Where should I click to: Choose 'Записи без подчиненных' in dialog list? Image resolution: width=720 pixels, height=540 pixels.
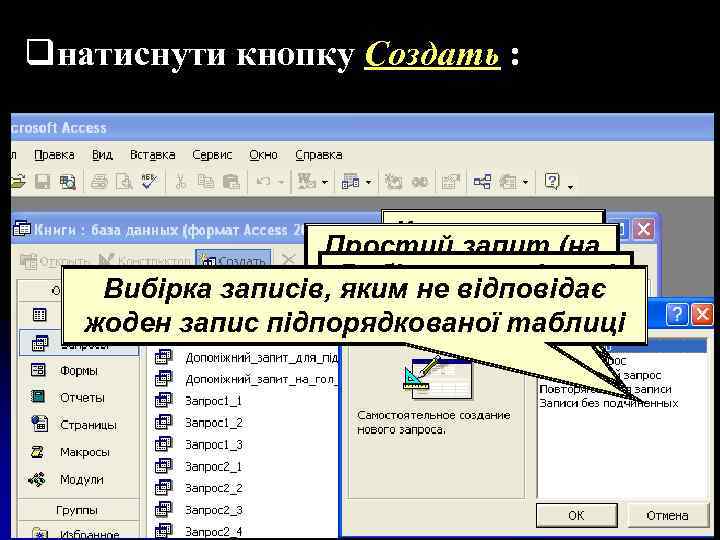click(x=609, y=403)
